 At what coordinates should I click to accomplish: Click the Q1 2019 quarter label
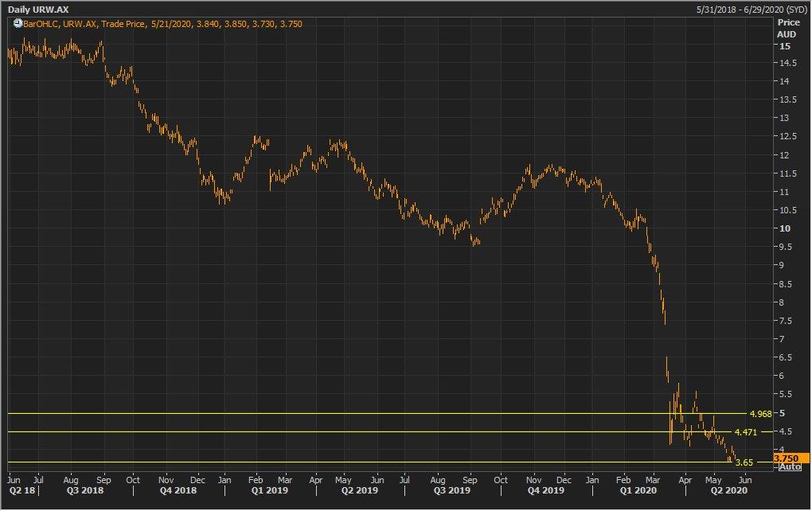coord(270,491)
